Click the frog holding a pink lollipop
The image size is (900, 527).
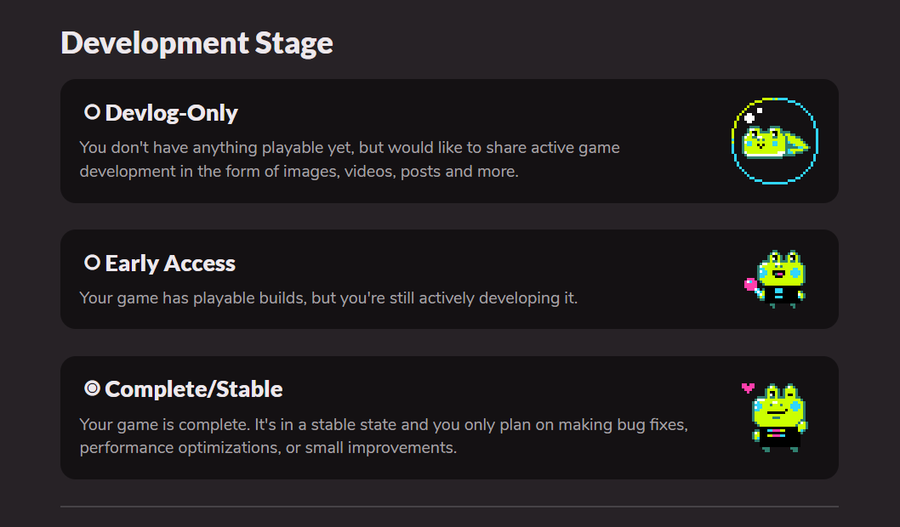click(x=779, y=277)
